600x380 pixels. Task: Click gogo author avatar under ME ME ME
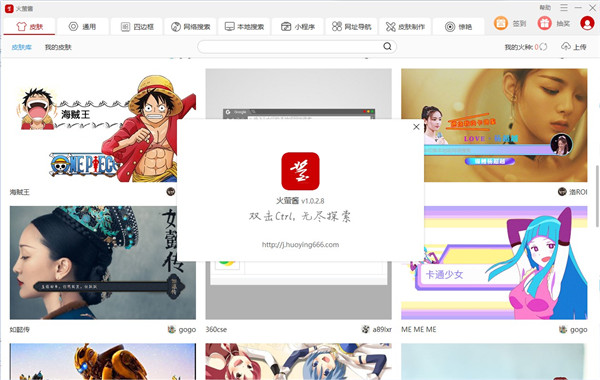[562, 329]
